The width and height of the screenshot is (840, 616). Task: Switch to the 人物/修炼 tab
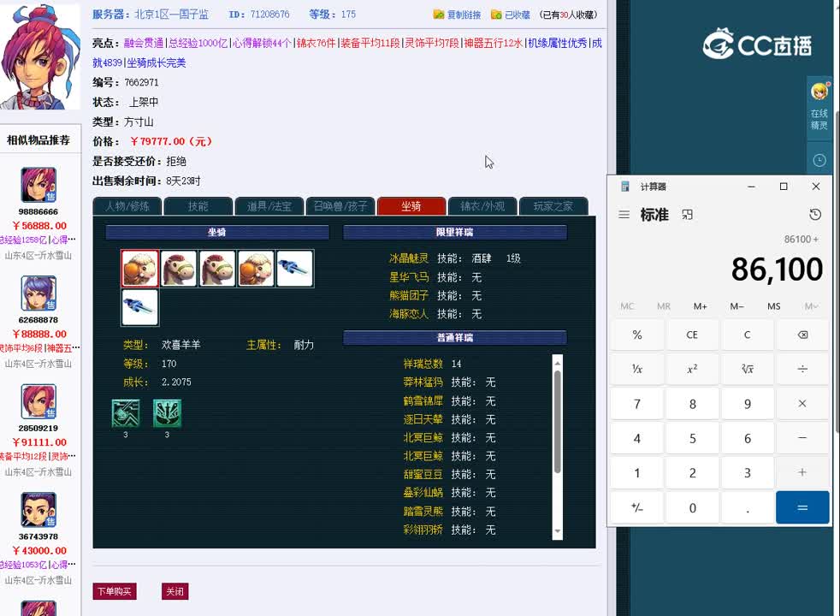coord(127,206)
